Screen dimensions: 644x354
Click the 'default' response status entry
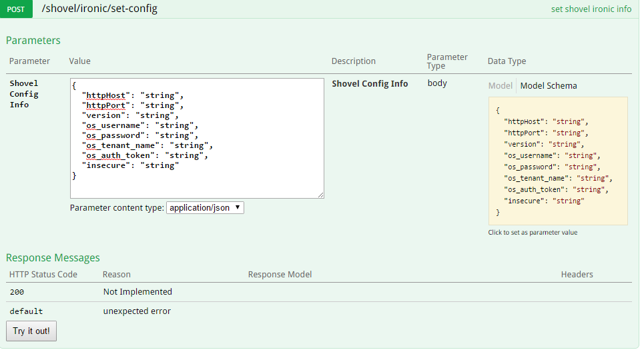tap(26, 311)
